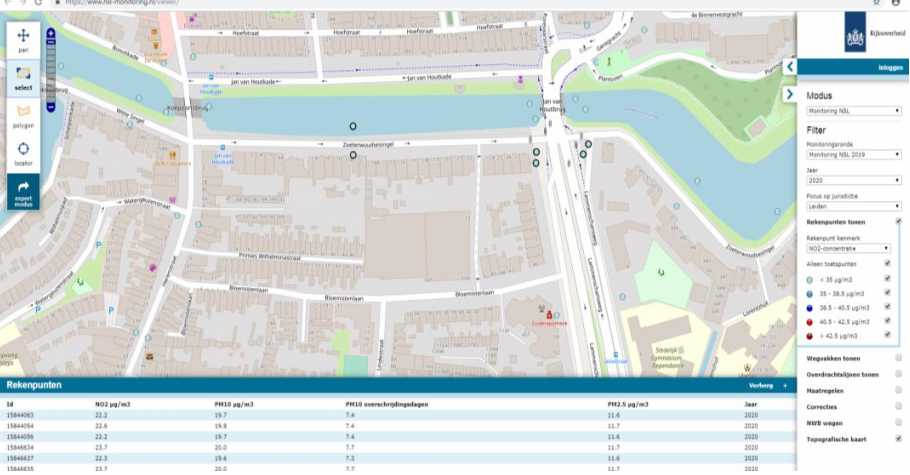Click the plus button beside Verberg

[785, 386]
